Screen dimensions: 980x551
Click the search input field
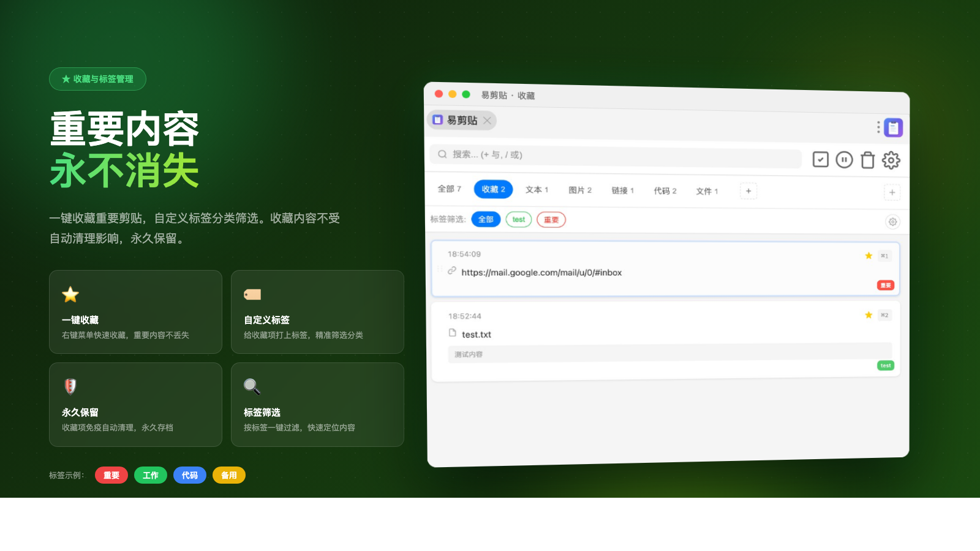pos(616,156)
